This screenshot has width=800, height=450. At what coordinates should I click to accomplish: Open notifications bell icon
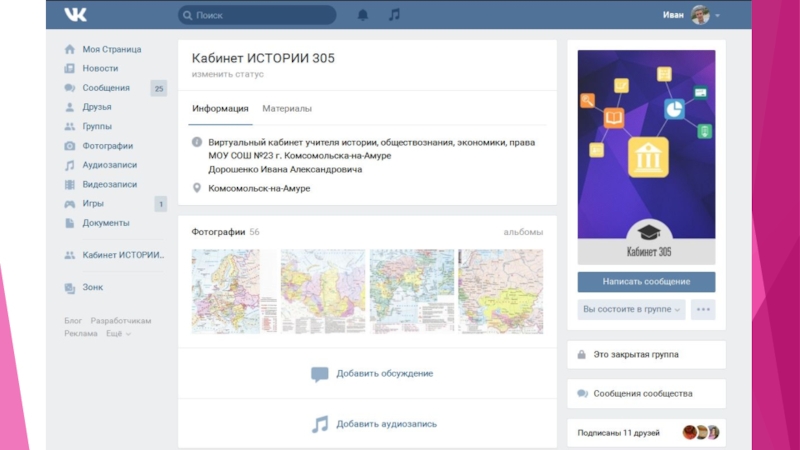(362, 15)
